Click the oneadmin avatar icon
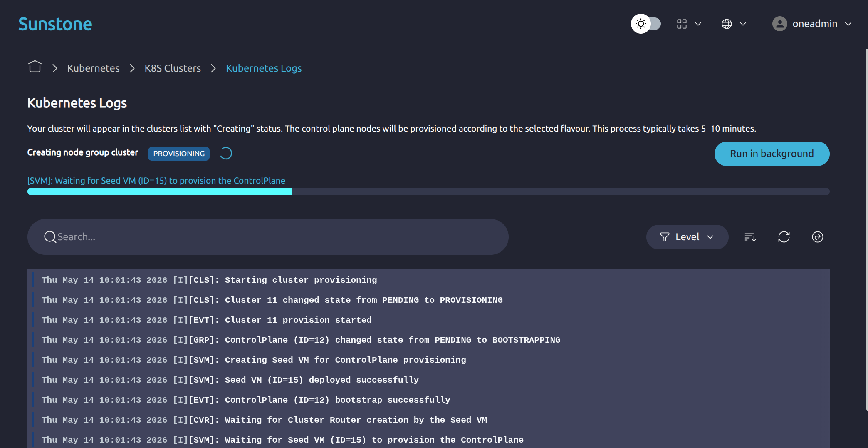The image size is (868, 448). (780, 24)
